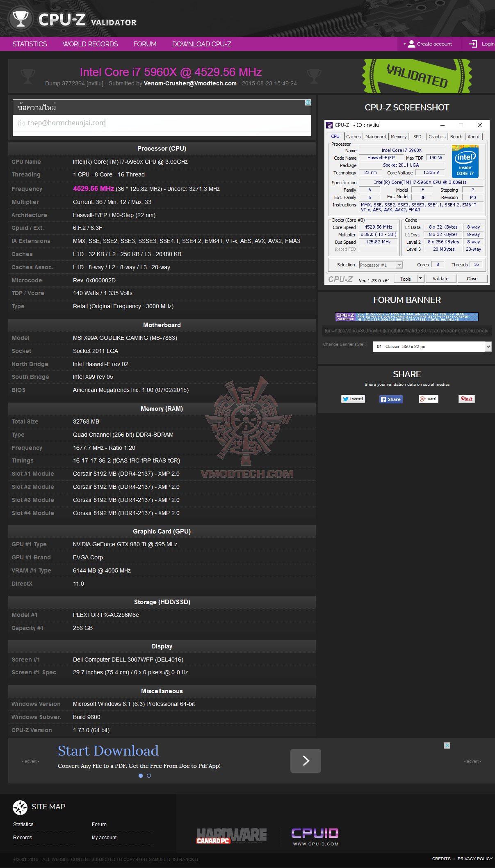The image size is (495, 868).
Task: Click the forum banner preview image
Action: (x=407, y=317)
